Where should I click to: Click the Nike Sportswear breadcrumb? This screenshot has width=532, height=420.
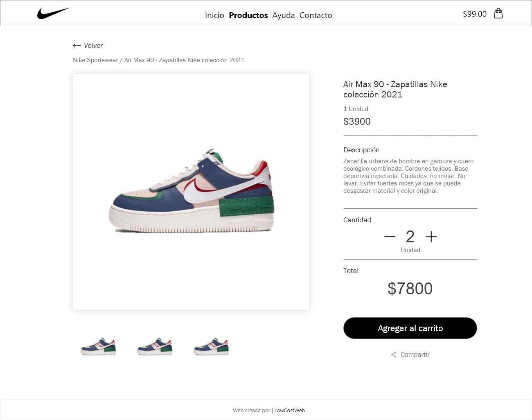[x=95, y=60]
